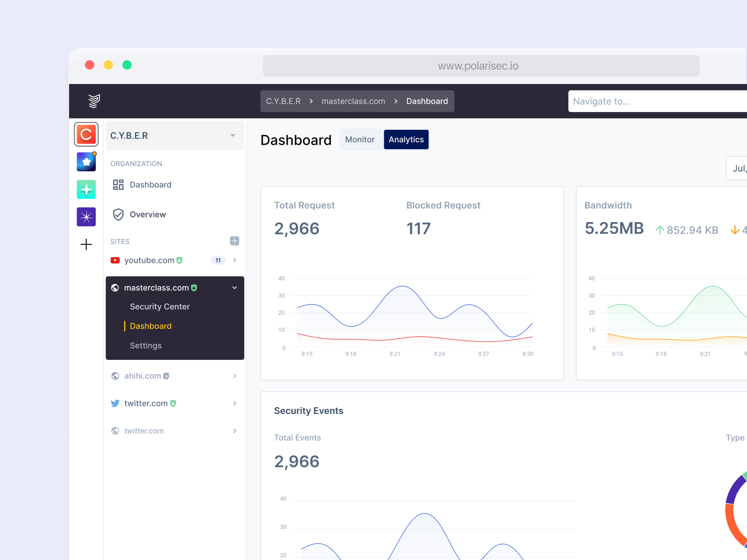The height and width of the screenshot is (560, 747).
Task: Expand the ahihi.com site chevron
Action: tap(234, 376)
